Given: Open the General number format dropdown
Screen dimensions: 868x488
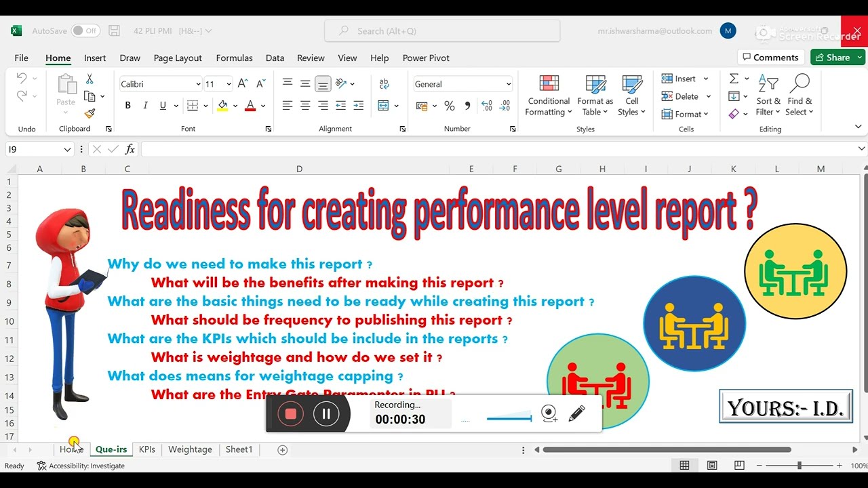Looking at the screenshot, I should (x=508, y=84).
